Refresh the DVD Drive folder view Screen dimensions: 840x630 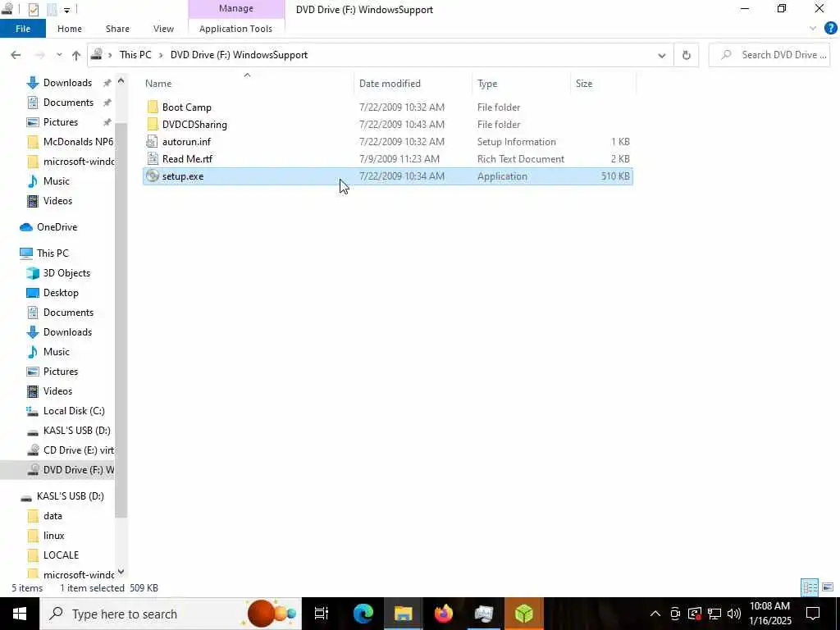click(687, 55)
